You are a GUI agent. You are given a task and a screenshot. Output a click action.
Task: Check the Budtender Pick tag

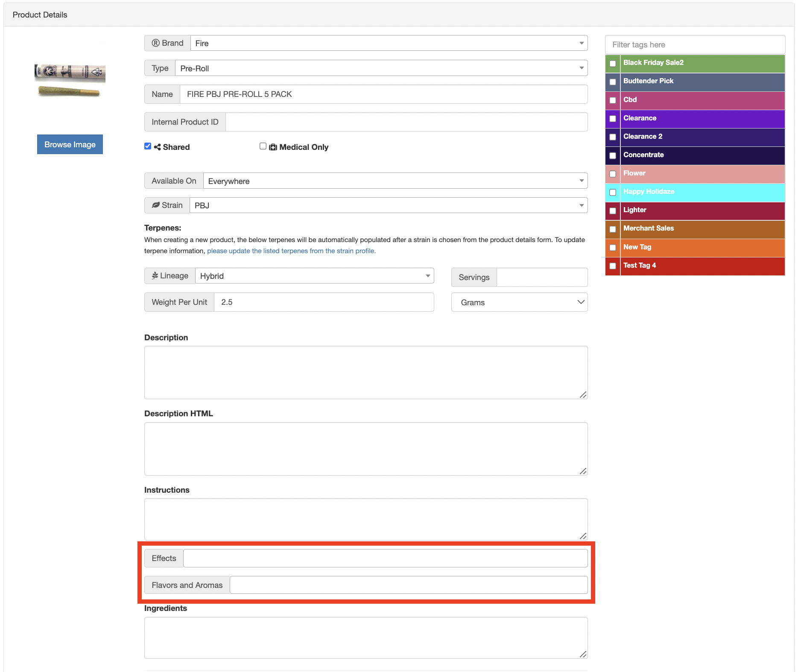[x=613, y=82]
